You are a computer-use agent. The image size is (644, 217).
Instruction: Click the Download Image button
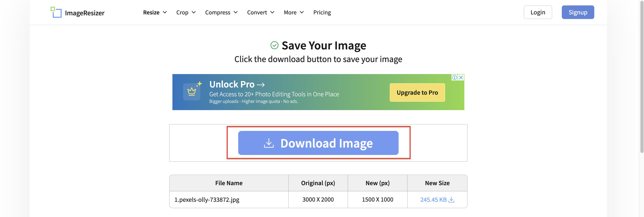[x=318, y=143]
